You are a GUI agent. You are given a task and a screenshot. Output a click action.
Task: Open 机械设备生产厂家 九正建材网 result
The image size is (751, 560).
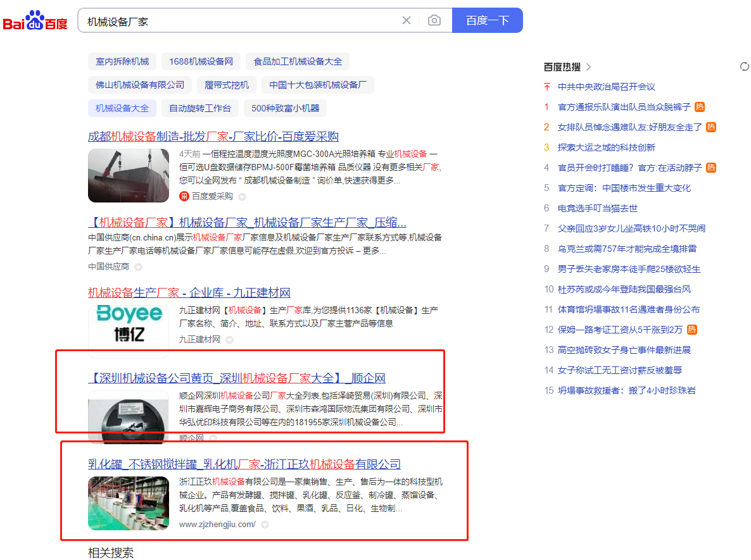tap(189, 292)
